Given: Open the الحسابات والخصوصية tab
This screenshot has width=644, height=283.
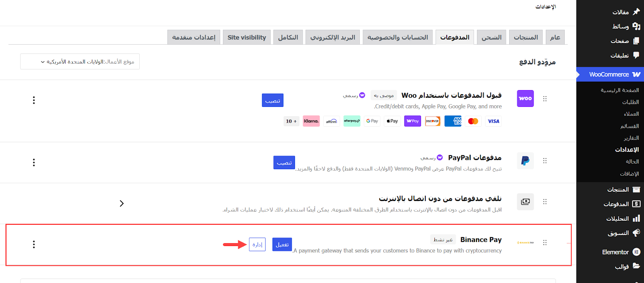Looking at the screenshot, I should (x=398, y=37).
